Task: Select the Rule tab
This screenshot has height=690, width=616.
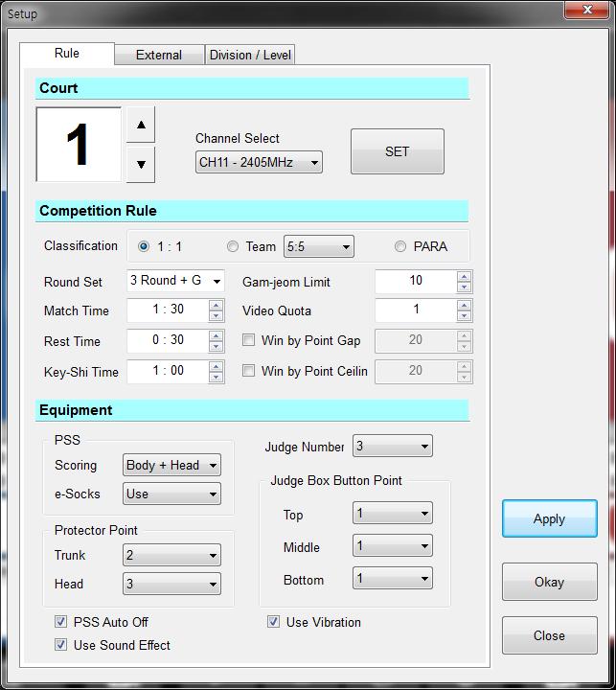Action: click(67, 54)
